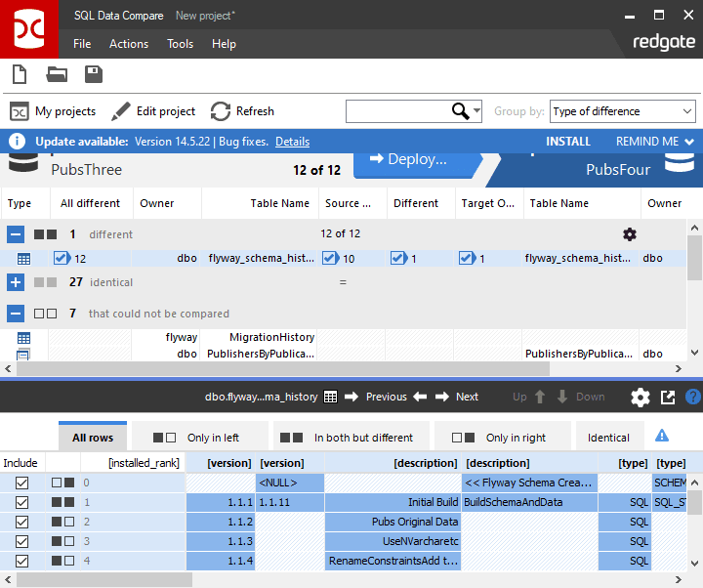Toggle Include checkbox for rank 1 row

(21, 502)
